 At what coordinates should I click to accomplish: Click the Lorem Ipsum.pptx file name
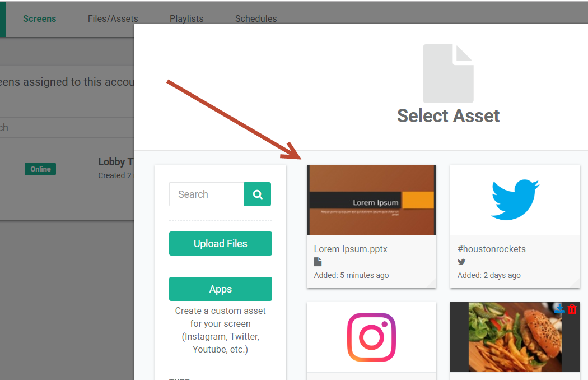pyautogui.click(x=351, y=249)
